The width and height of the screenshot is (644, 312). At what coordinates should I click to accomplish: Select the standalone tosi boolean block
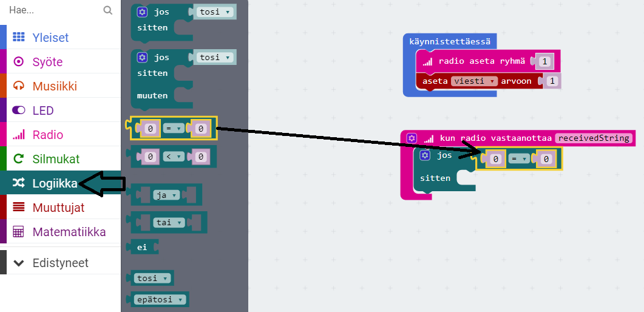tap(152, 278)
